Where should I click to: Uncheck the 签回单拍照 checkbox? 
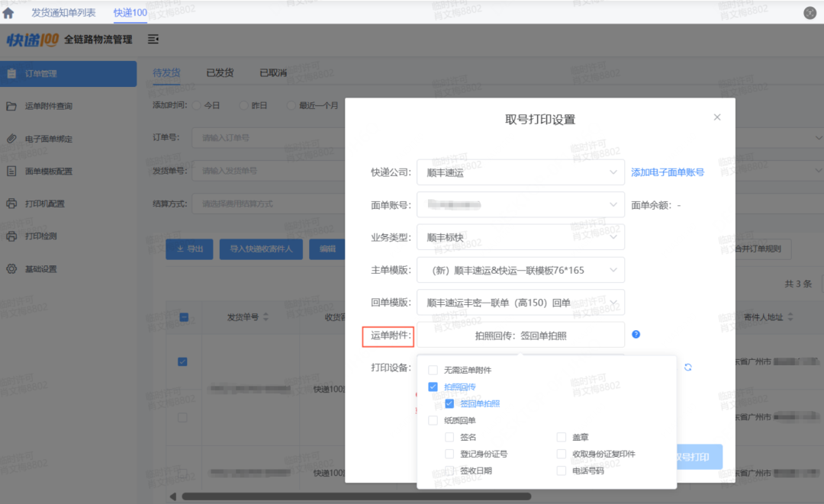[x=449, y=403]
